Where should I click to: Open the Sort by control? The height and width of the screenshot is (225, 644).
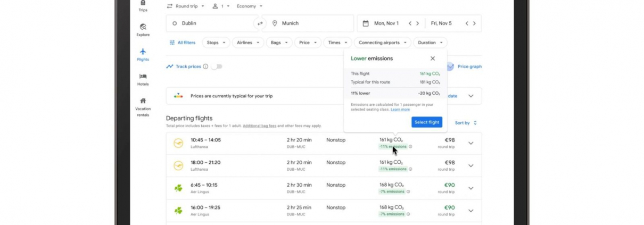(x=466, y=123)
